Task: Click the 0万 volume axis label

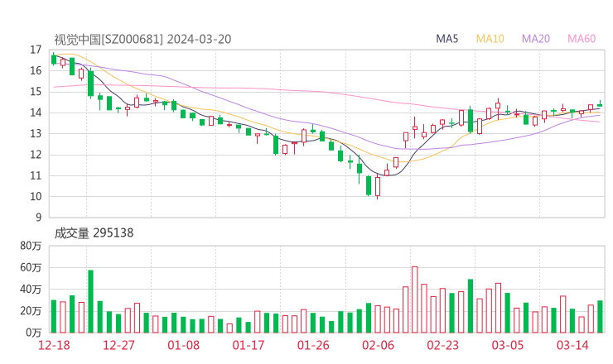Action: (x=33, y=333)
